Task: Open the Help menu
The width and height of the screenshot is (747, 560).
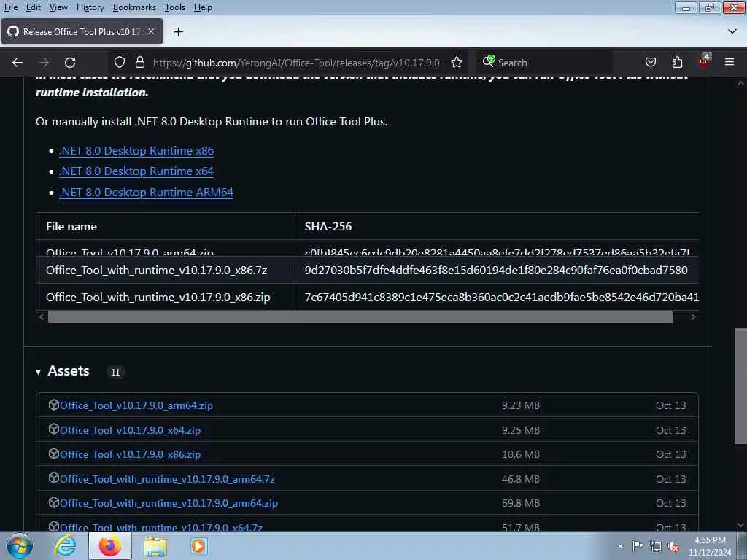Action: [203, 7]
